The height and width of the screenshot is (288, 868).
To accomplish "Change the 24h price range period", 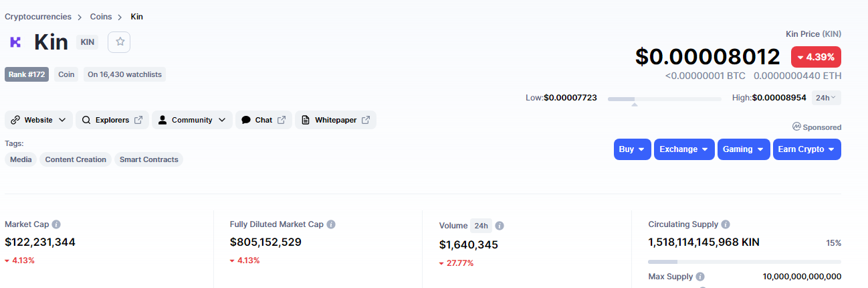I will [826, 98].
